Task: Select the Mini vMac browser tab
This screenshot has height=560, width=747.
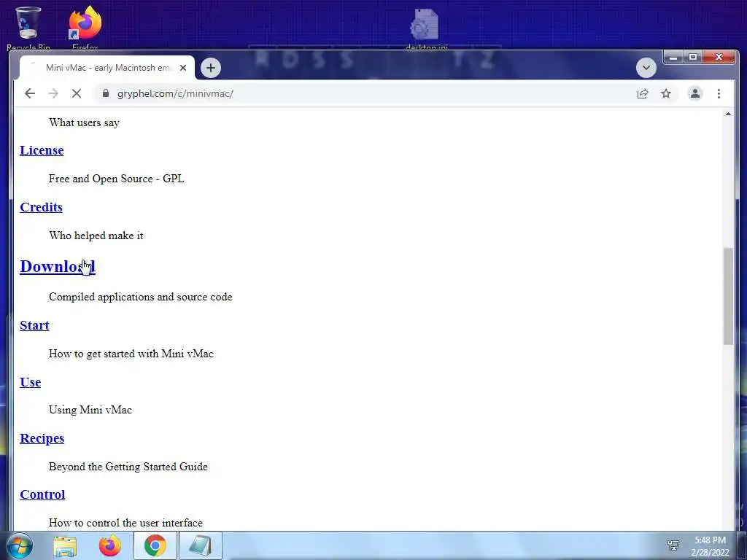Action: click(107, 68)
